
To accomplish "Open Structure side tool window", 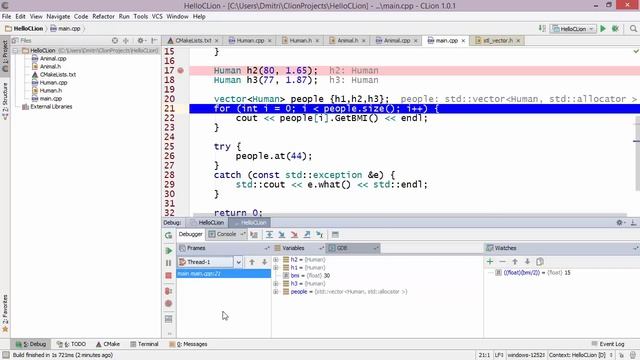I will [x=5, y=101].
